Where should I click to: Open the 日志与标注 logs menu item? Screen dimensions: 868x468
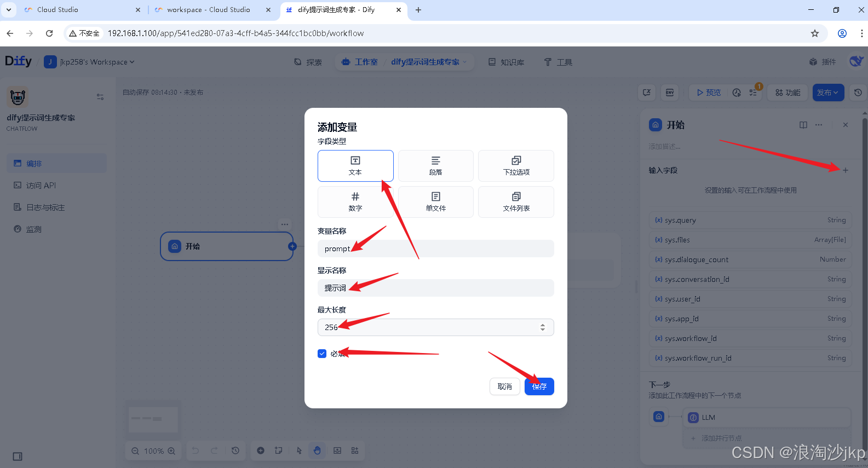[57, 207]
